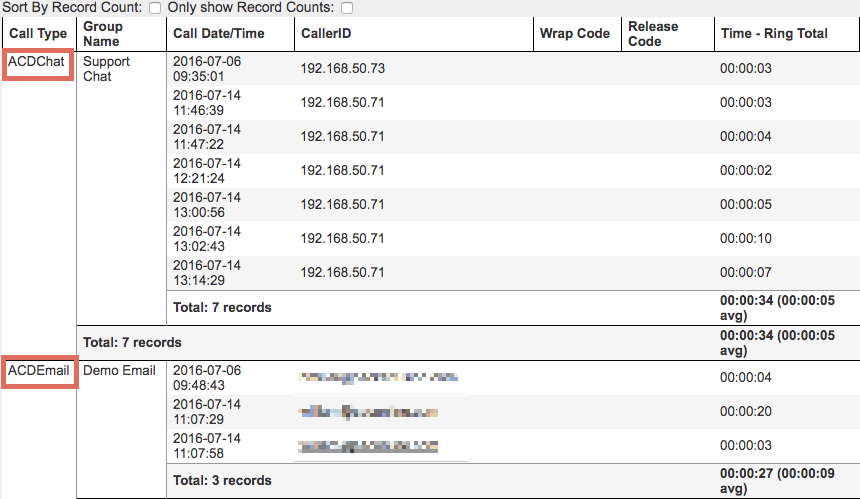Viewport: 860px width, 499px height.
Task: Tick the Only show Record Counts checkbox
Action: pyautogui.click(x=347, y=8)
